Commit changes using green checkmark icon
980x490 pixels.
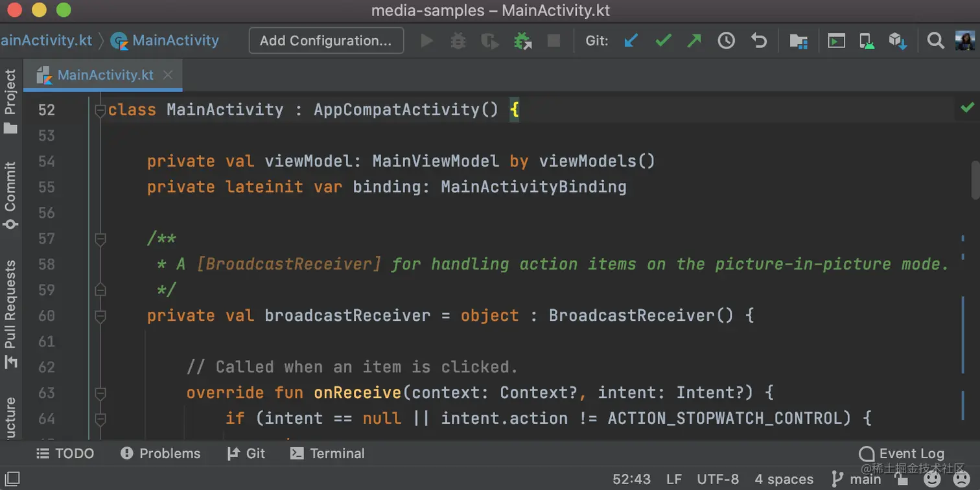[663, 41]
